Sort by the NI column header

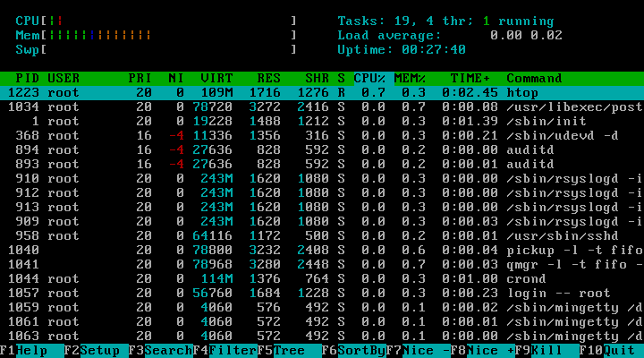(x=176, y=79)
